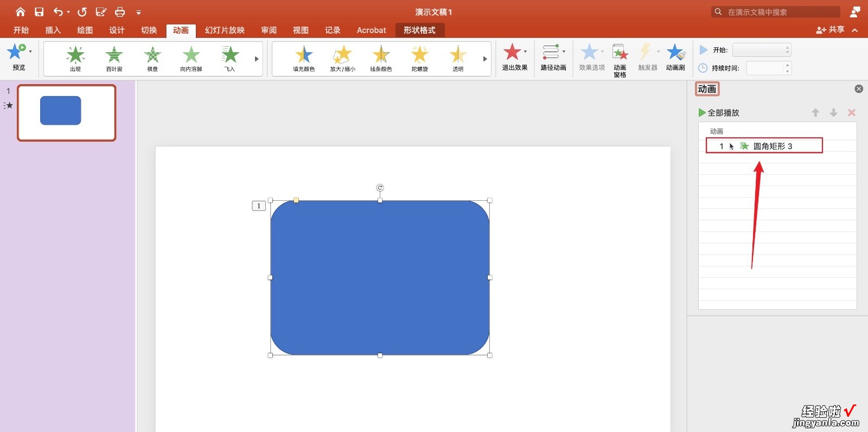Viewport: 868px width, 432px height.
Task: Click the 持续时间 duration stepper
Action: click(788, 68)
